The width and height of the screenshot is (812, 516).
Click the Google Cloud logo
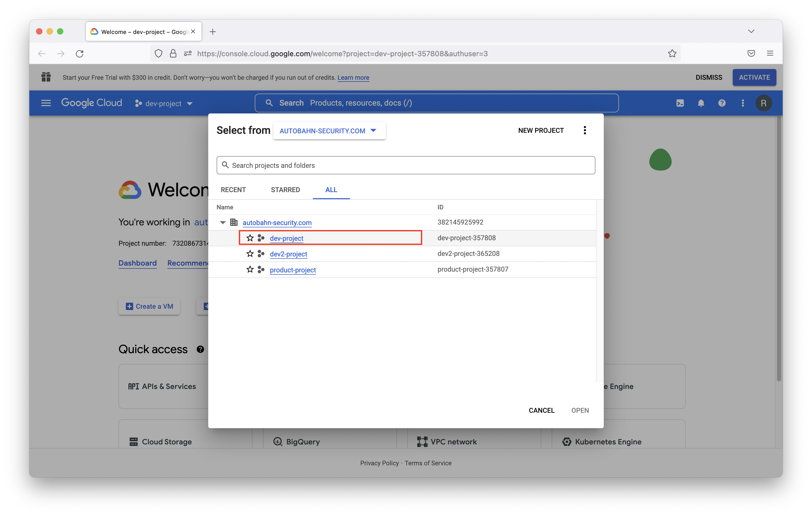coord(91,103)
